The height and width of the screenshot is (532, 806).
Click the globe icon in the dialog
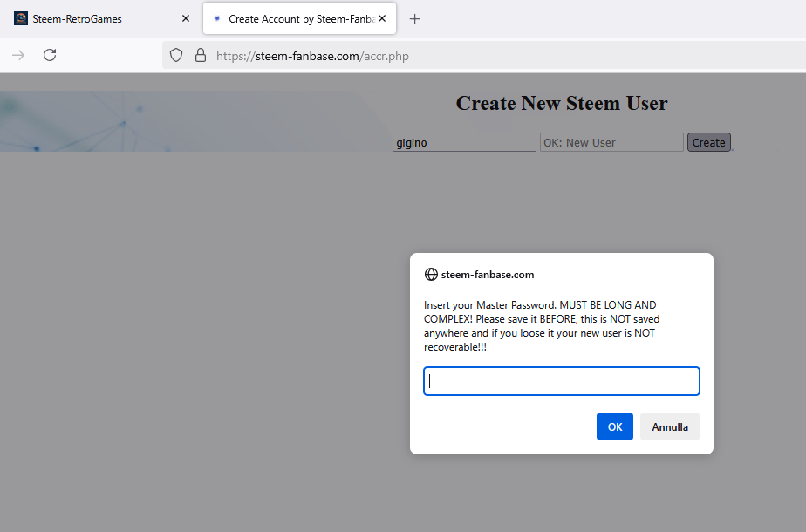point(431,275)
